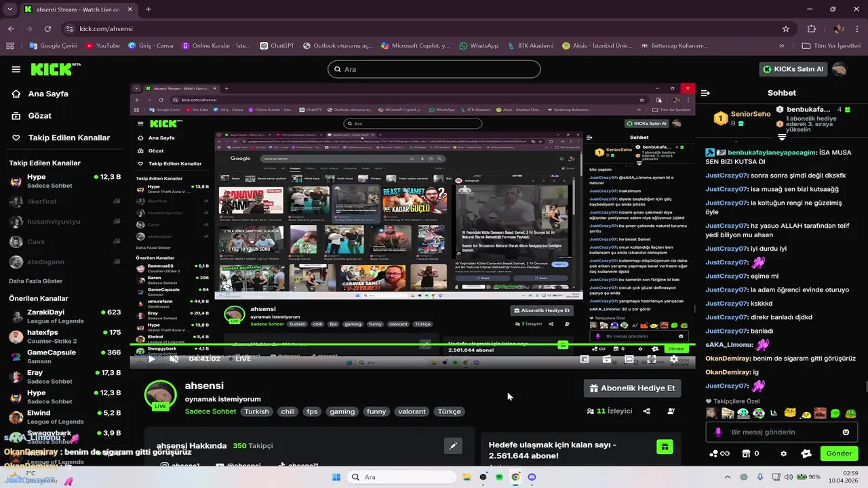Open the husamviyuviyu followed channel
The height and width of the screenshot is (488, 868).
pos(65,221)
